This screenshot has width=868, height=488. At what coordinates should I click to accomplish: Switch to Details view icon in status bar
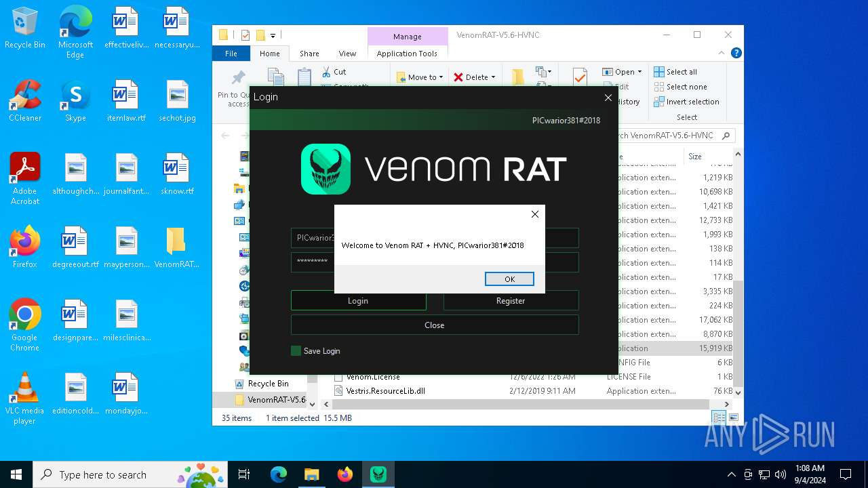pyautogui.click(x=718, y=418)
